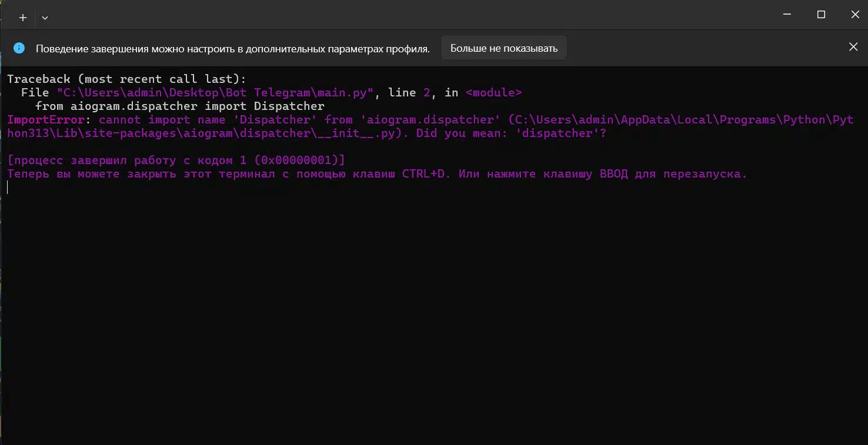Click the 'ImportError' word

[46, 119]
